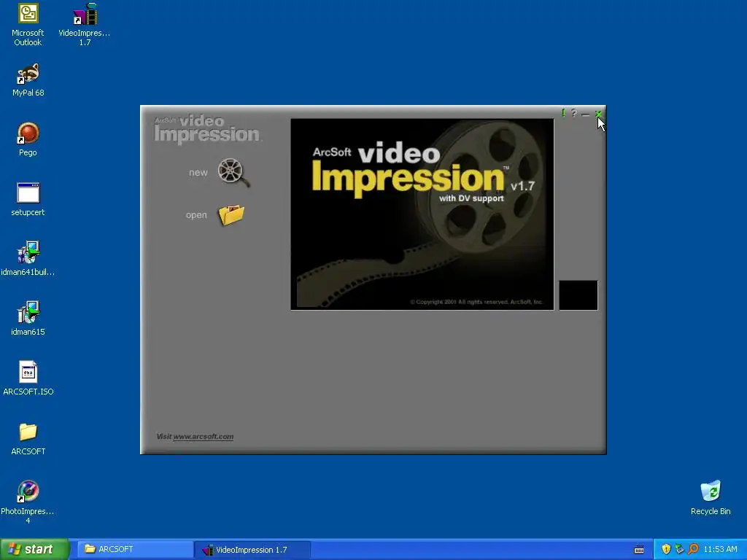The width and height of the screenshot is (747, 560).
Task: Select the MyPal 68 desktop icon
Action: point(28,80)
